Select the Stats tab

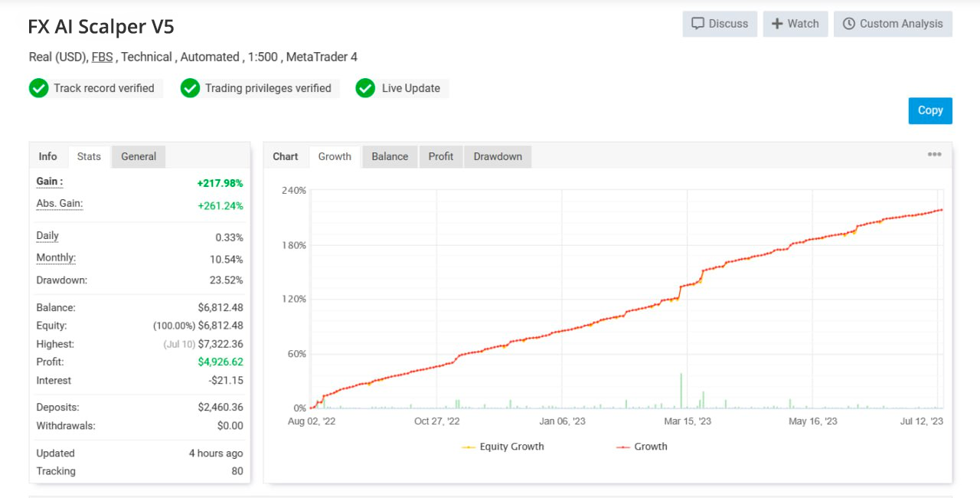point(89,156)
